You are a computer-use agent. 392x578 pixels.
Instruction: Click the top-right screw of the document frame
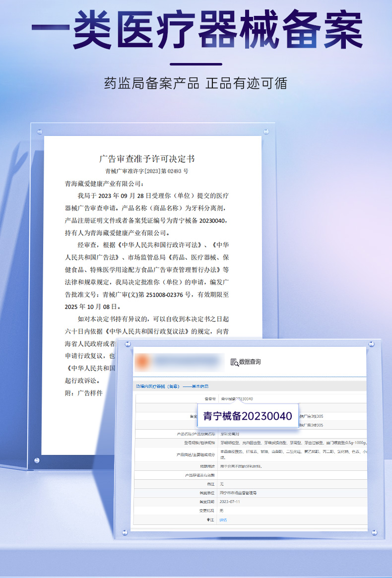266,131
